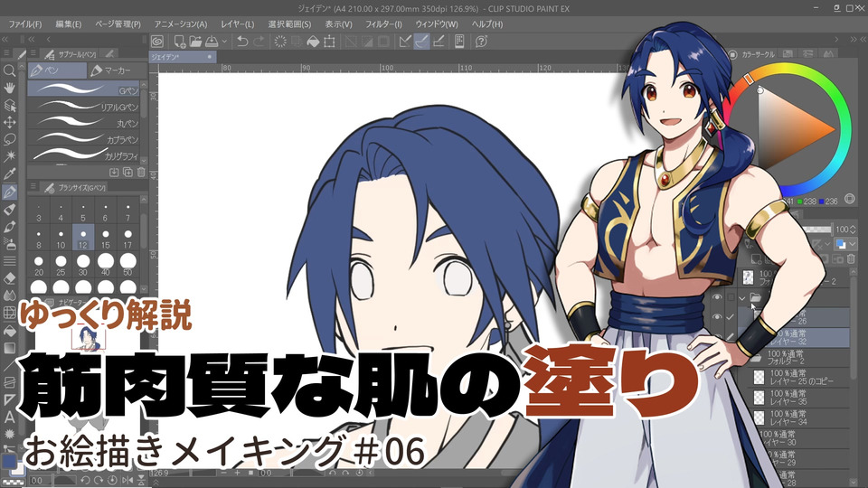The width and height of the screenshot is (868, 488).
Task: Toggle Snap to Grid
Action: tap(439, 42)
